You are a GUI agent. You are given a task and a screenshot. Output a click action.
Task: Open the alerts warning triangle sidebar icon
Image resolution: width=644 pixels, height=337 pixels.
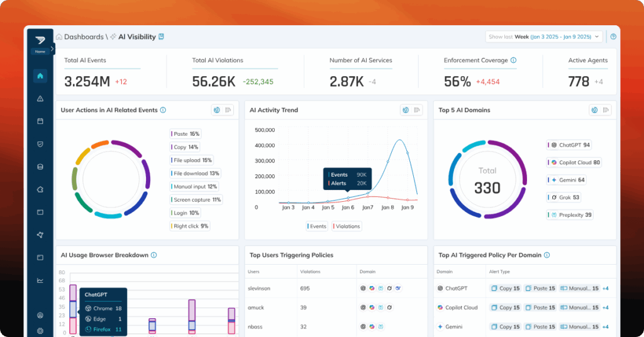40,98
